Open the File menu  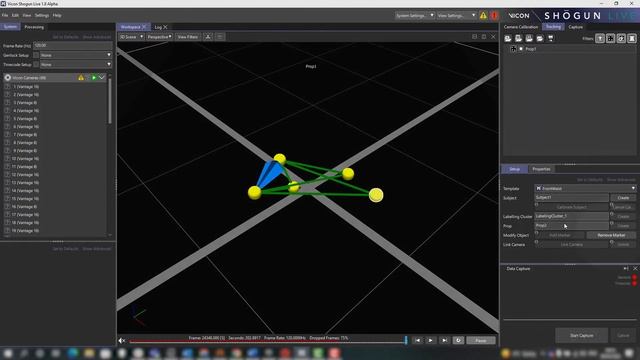pos(5,16)
